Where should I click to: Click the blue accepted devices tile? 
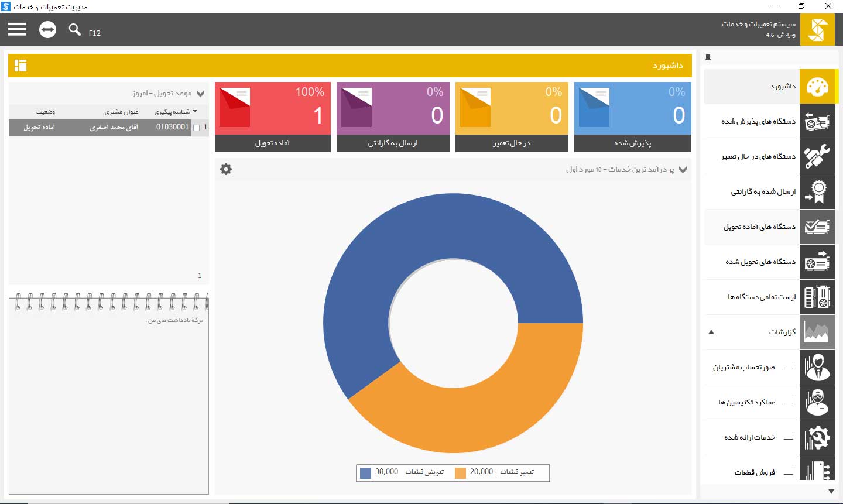coord(632,116)
